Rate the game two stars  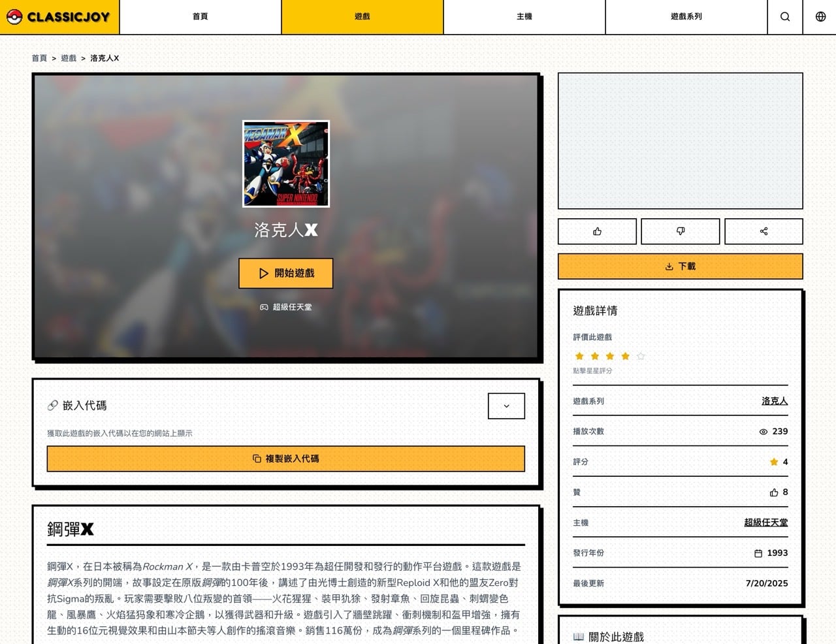[x=594, y=356]
